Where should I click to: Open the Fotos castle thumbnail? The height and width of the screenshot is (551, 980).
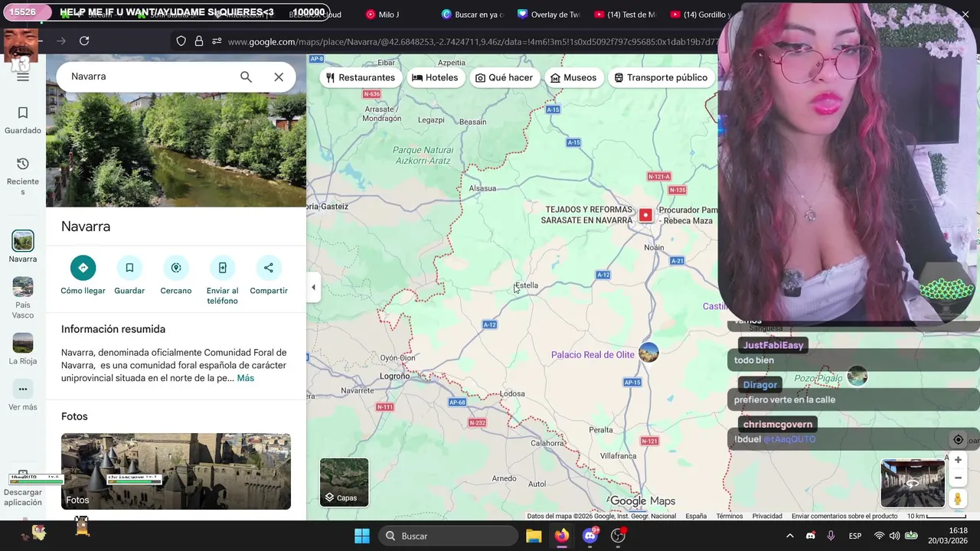point(176,471)
